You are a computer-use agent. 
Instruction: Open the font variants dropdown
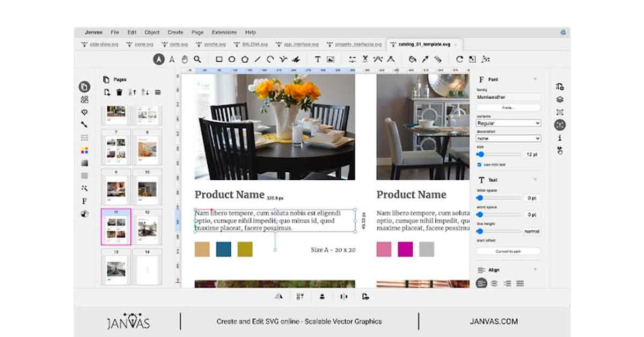[x=508, y=123]
